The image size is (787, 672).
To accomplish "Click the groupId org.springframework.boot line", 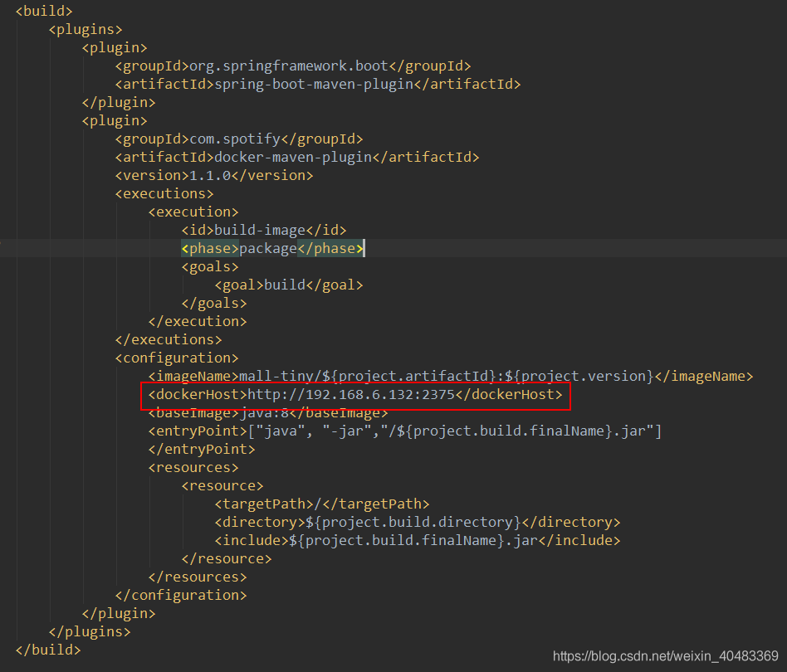I will [x=293, y=66].
